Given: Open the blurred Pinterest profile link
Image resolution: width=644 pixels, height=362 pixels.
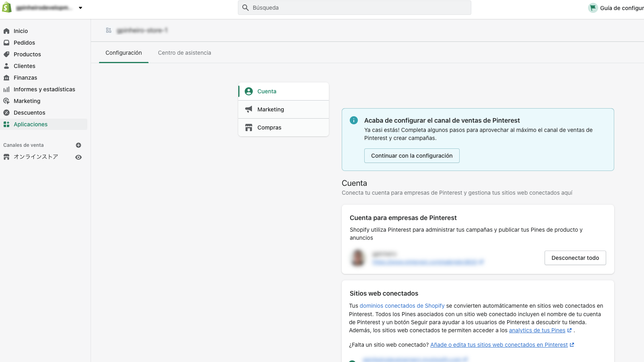Looking at the screenshot, I should (428, 262).
